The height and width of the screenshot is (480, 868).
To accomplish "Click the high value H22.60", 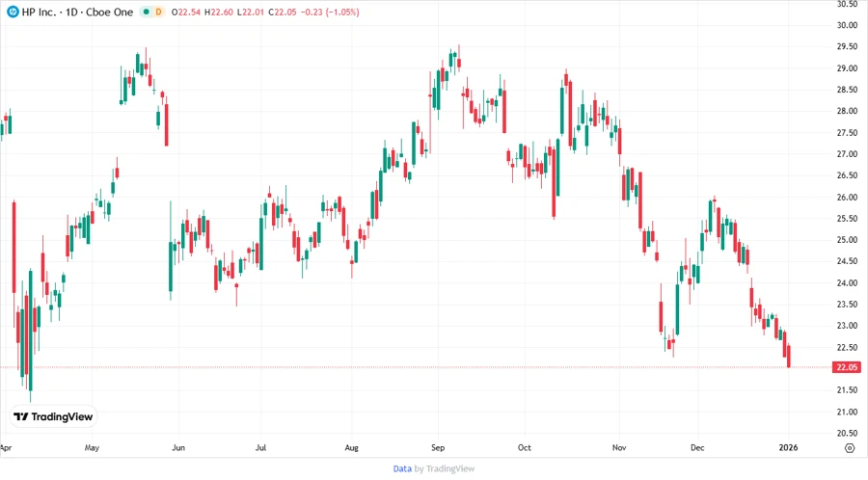I will 219,12.
